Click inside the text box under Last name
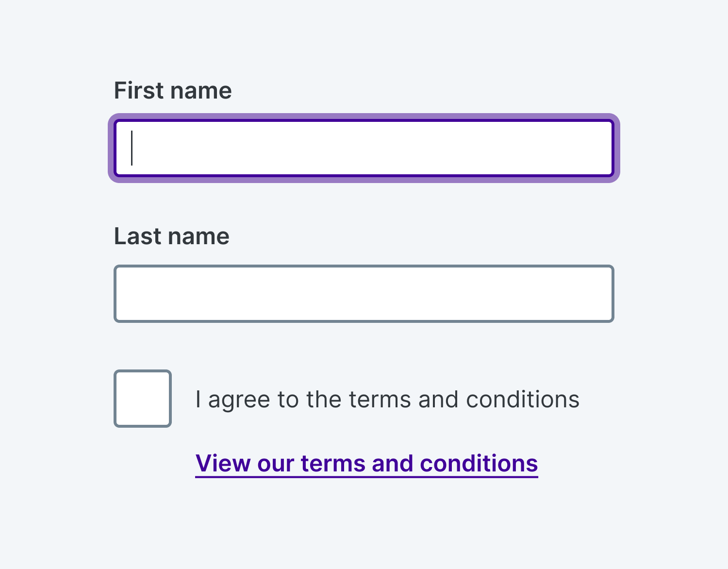The height and width of the screenshot is (569, 728). (x=364, y=294)
